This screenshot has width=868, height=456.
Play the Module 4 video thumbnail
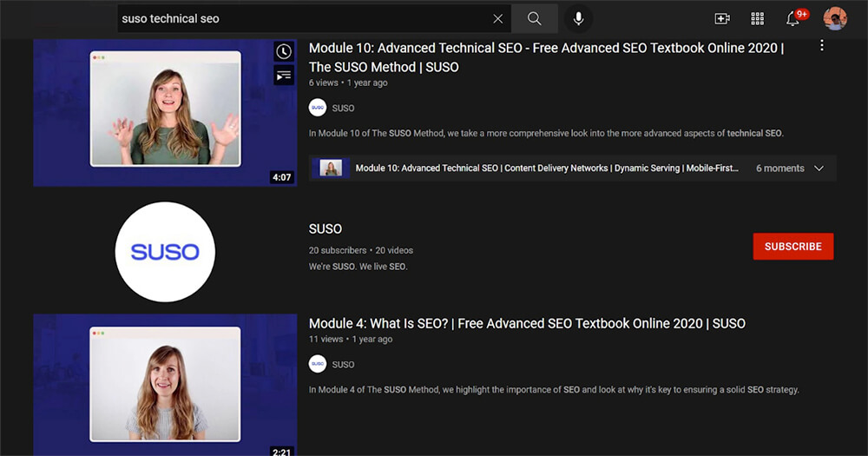click(165, 385)
